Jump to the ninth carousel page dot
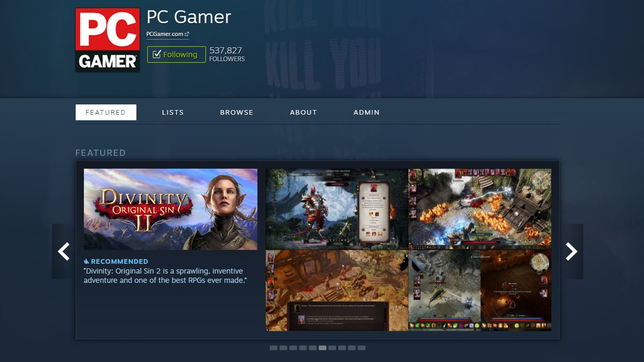644x362 pixels. [x=352, y=348]
